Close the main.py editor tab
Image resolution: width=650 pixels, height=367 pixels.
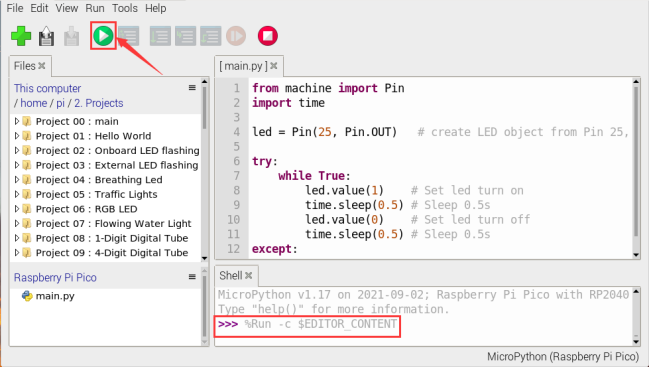[x=274, y=66]
